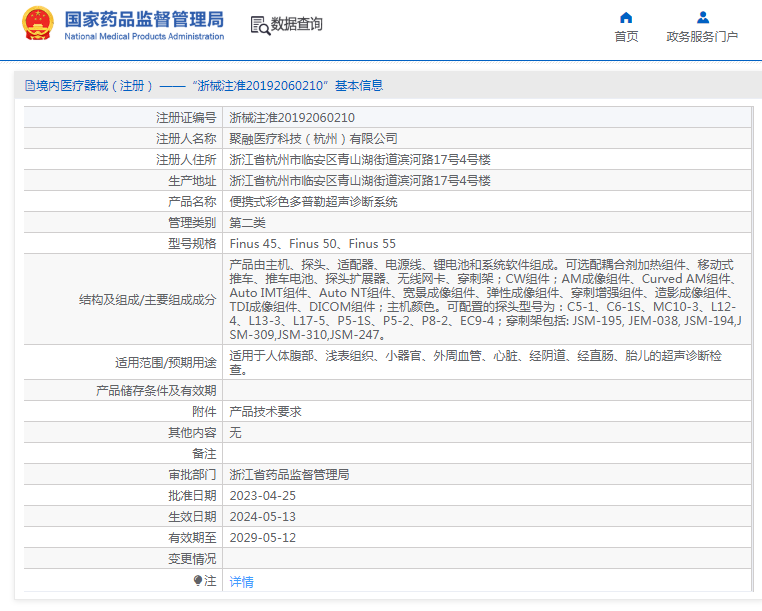Open the 数据查询 search icon
The image size is (762, 611).
click(x=260, y=25)
